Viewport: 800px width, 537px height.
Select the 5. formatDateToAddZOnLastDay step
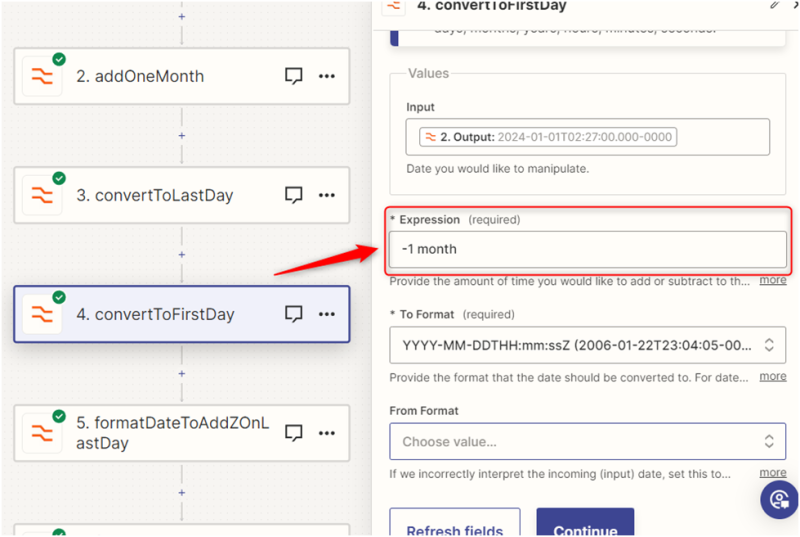(x=172, y=433)
